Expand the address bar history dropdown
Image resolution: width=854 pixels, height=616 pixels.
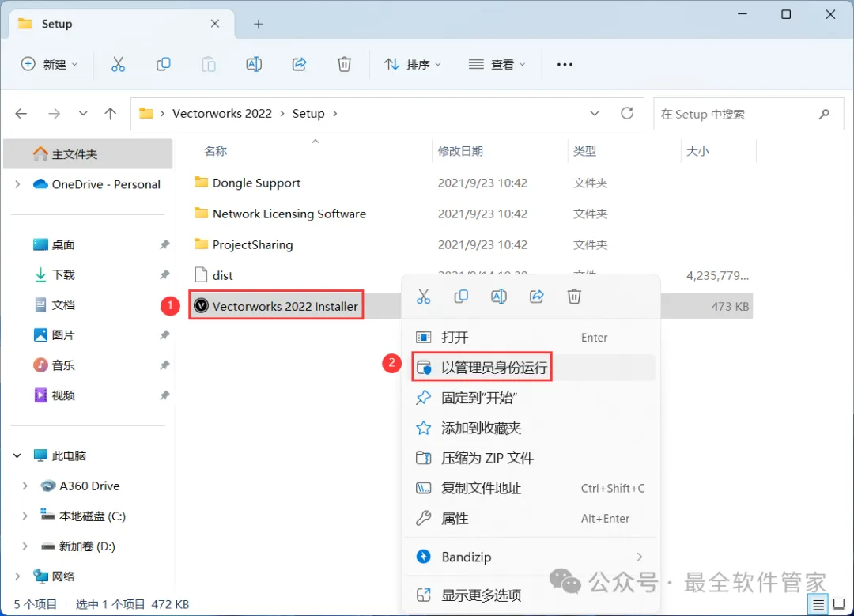click(595, 113)
